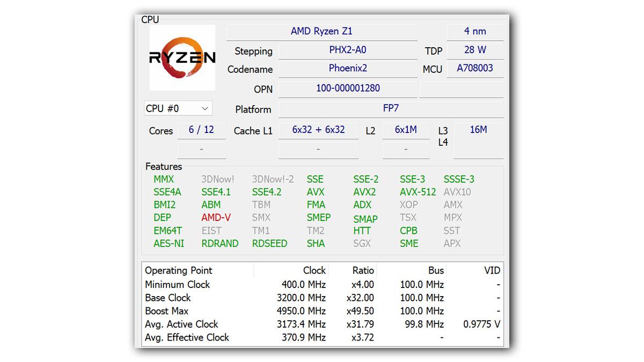644x362 pixels.
Task: Click the FMA feature label
Action: (x=316, y=205)
